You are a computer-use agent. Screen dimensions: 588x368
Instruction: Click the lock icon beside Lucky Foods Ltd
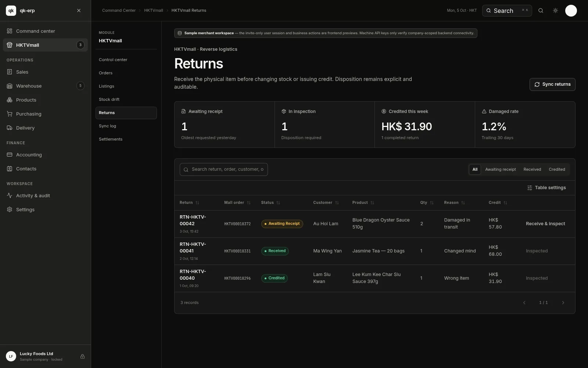tap(82, 357)
